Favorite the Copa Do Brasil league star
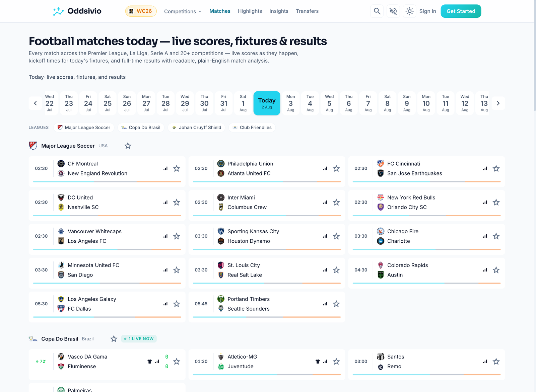 click(114, 339)
